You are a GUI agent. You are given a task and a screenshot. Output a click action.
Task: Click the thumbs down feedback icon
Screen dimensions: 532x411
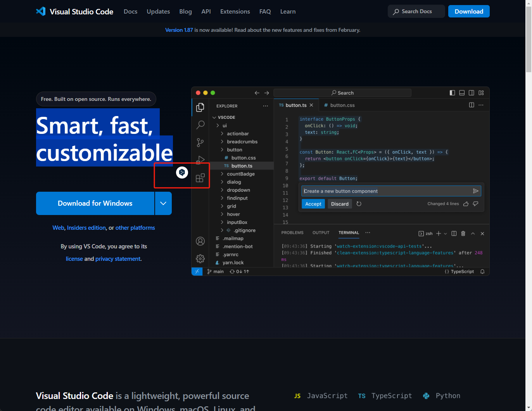click(x=475, y=204)
